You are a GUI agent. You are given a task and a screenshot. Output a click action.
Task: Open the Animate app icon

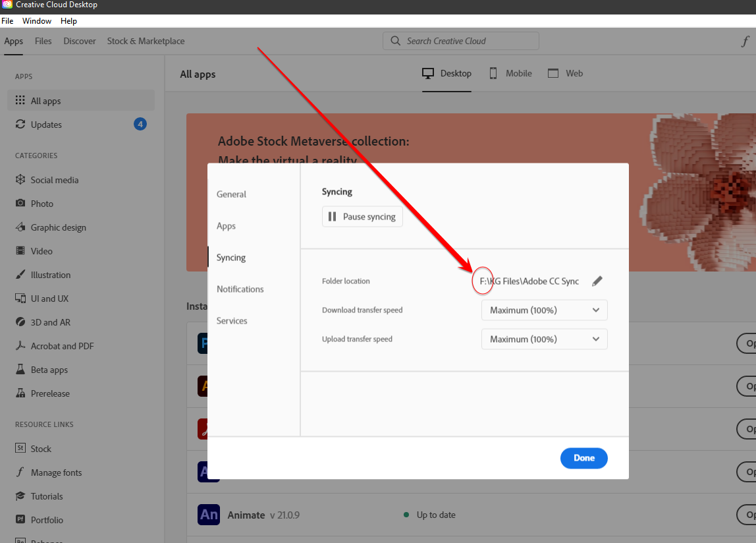[208, 515]
